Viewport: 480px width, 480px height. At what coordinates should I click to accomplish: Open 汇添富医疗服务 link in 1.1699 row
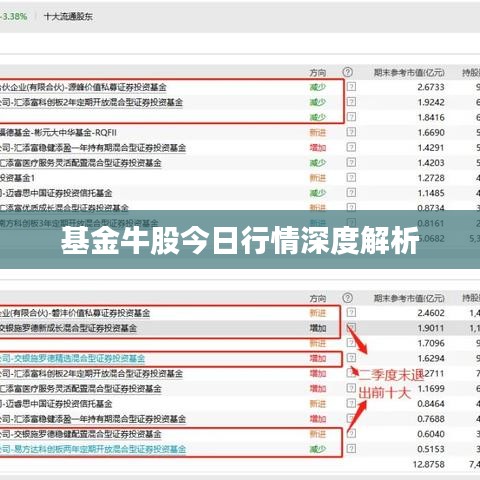[x=81, y=389]
